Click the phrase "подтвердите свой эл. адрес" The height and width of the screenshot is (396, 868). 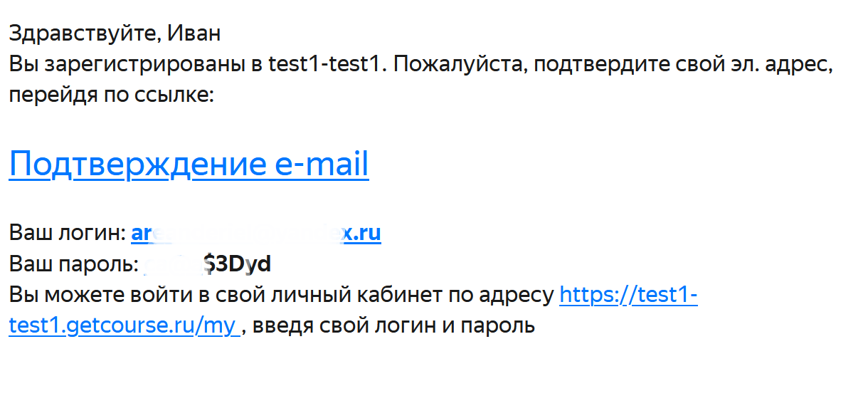tap(683, 64)
